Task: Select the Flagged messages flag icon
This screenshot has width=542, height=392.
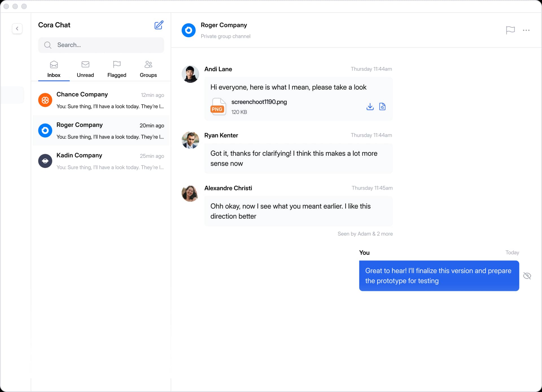Action: 117,64
